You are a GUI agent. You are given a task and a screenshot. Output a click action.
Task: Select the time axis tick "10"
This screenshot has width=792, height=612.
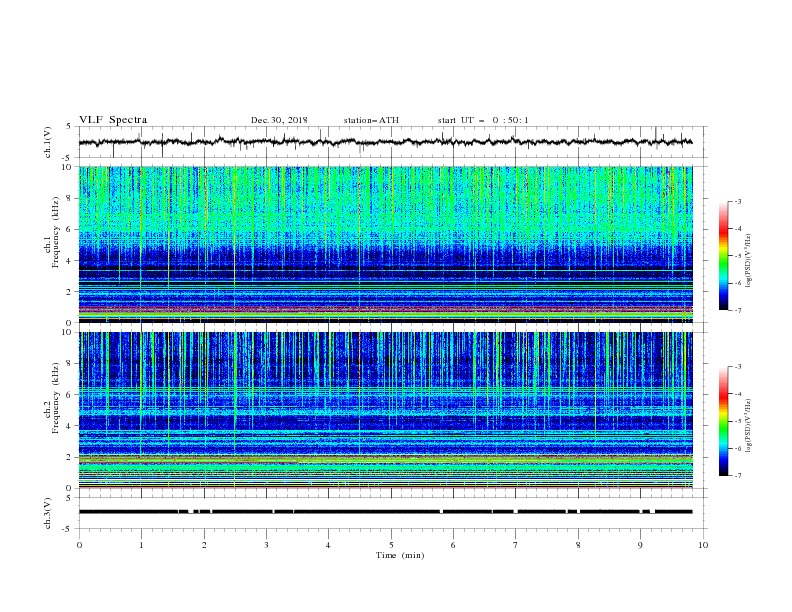(x=703, y=545)
